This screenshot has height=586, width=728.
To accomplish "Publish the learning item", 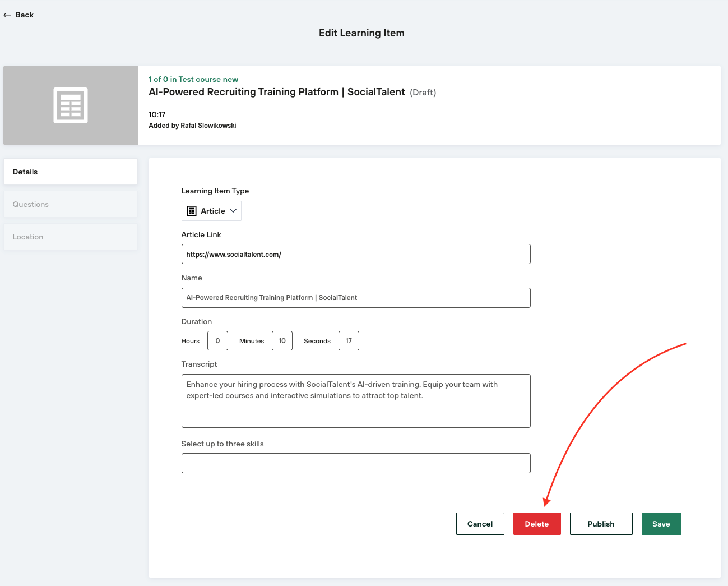I will pyautogui.click(x=601, y=524).
